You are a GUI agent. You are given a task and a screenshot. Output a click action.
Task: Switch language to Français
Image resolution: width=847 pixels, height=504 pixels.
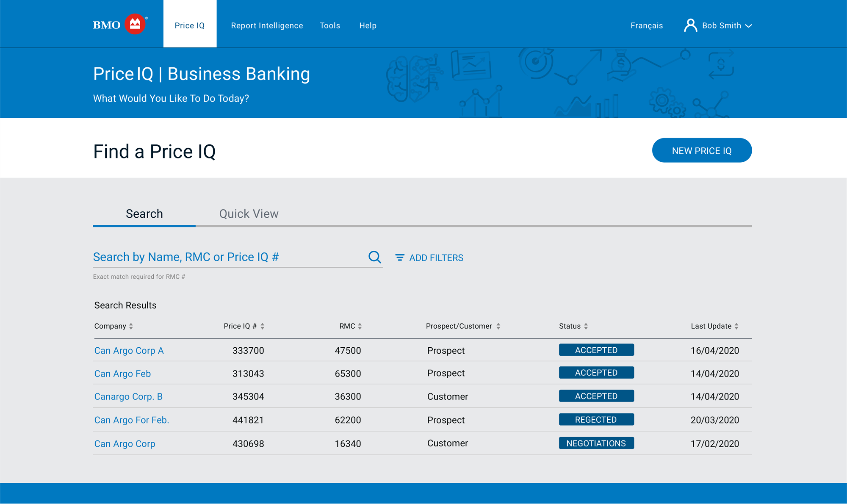tap(647, 25)
